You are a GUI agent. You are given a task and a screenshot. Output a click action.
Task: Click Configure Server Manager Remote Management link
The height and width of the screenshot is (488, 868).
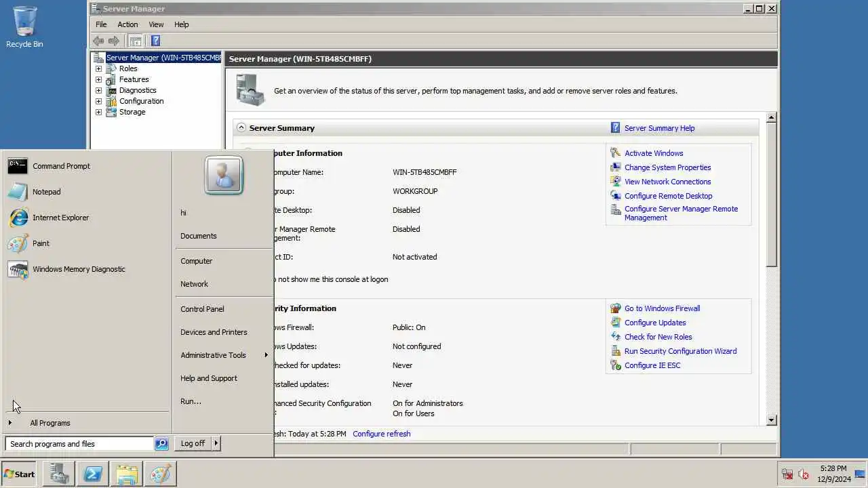(681, 213)
